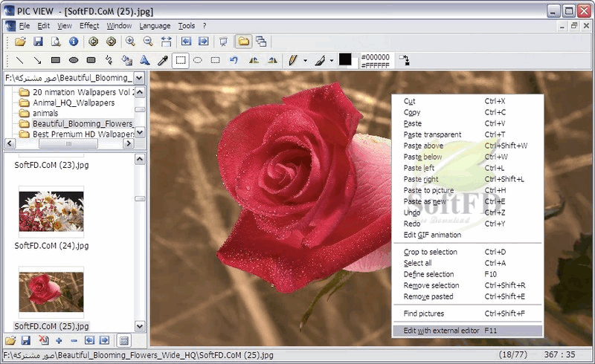Show image info with the blue info icon
The height and width of the screenshot is (364, 595).
point(74,42)
